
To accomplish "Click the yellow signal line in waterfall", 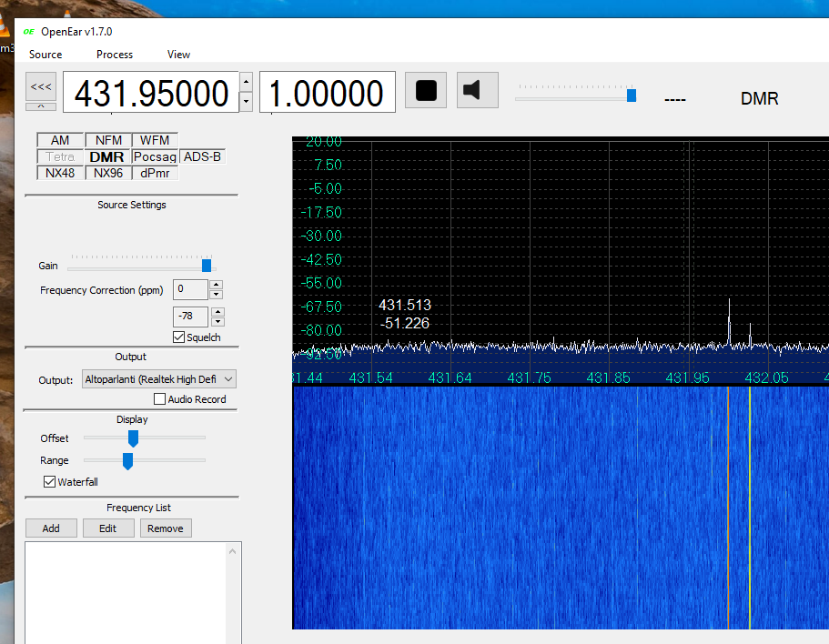I will [750, 508].
